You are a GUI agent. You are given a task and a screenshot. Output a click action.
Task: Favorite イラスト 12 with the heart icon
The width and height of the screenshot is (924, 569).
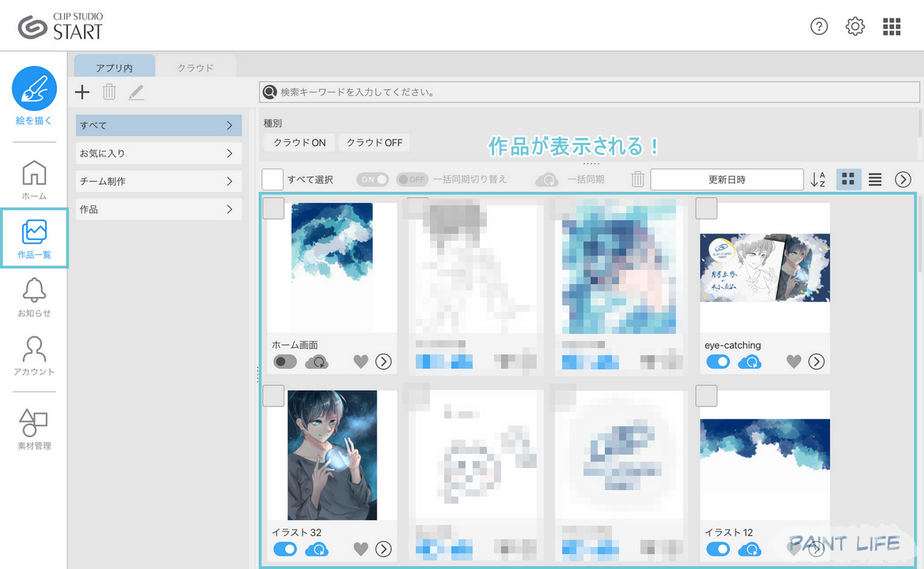click(x=793, y=548)
